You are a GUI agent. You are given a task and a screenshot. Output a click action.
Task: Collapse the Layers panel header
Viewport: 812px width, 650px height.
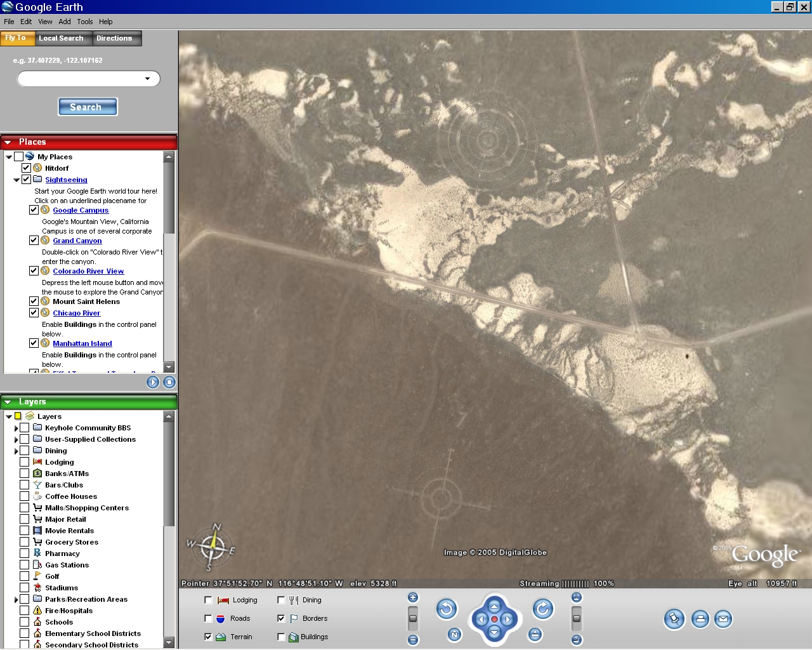[8, 402]
